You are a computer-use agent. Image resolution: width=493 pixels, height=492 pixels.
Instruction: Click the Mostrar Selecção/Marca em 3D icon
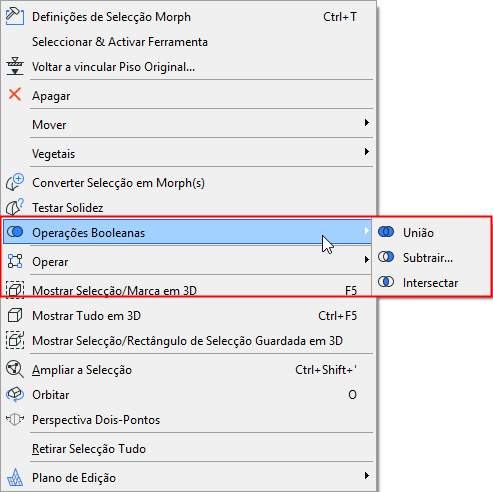(x=15, y=289)
